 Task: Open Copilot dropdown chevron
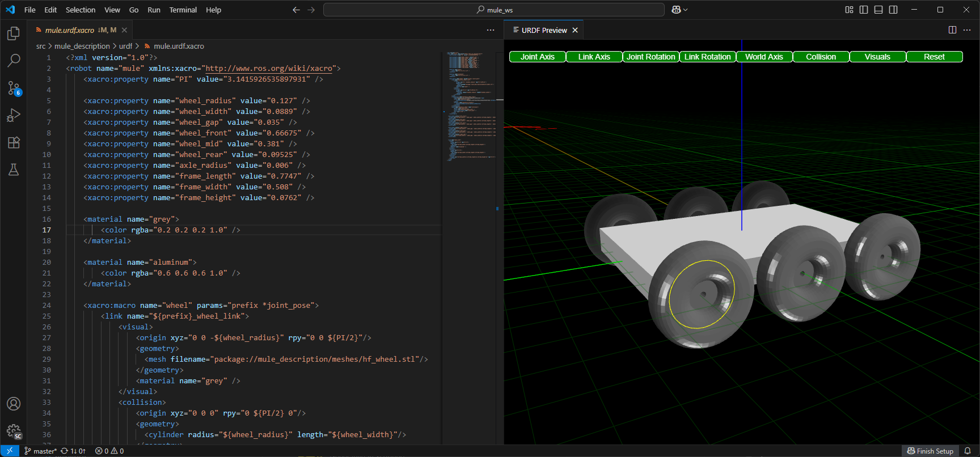point(686,10)
